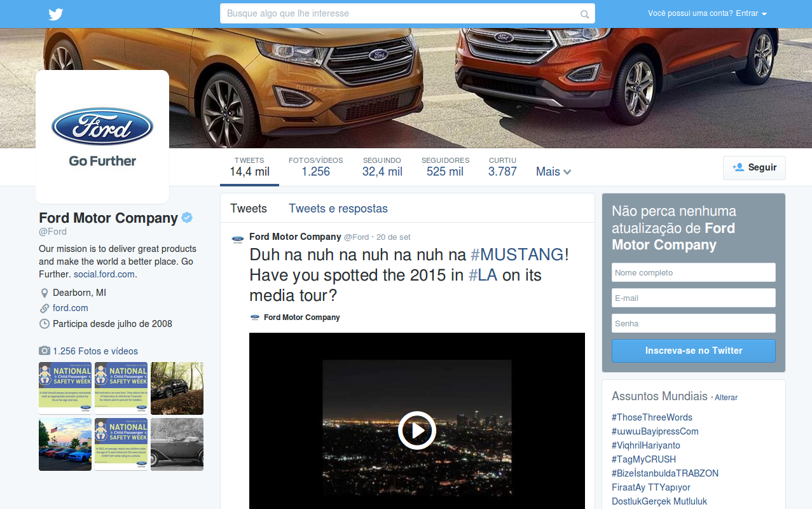Viewport: 812px width, 509px height.
Task: Click the Senha password field
Action: point(694,323)
